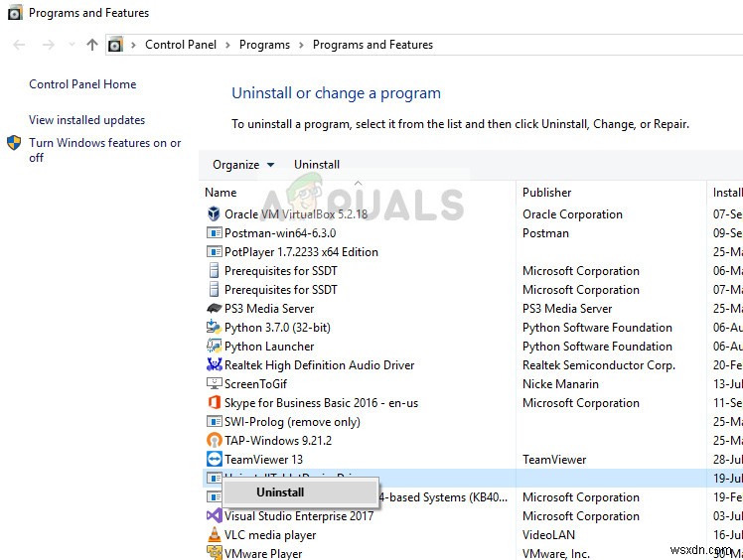Image resolution: width=743 pixels, height=560 pixels.
Task: Open Turn Windows features on or off
Action: tap(104, 150)
